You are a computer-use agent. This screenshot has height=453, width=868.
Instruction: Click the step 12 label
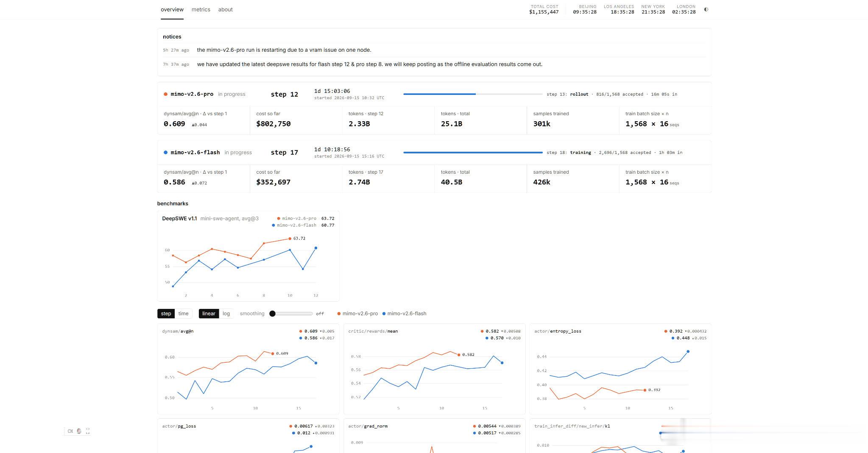[x=285, y=94]
